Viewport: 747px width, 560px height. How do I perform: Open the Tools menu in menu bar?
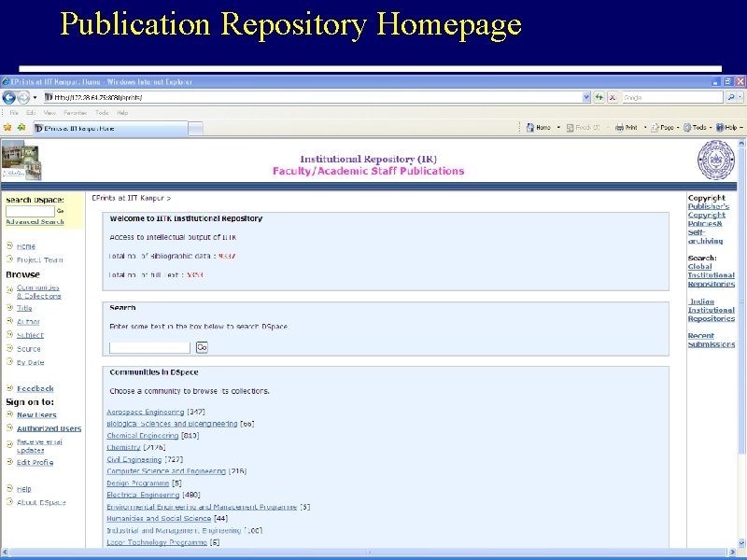(102, 113)
